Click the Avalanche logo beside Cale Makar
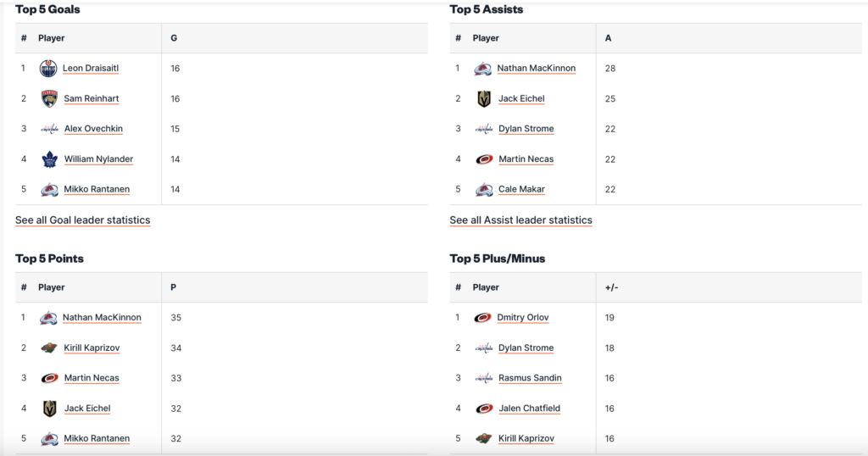Image resolution: width=868 pixels, height=456 pixels. 484,190
